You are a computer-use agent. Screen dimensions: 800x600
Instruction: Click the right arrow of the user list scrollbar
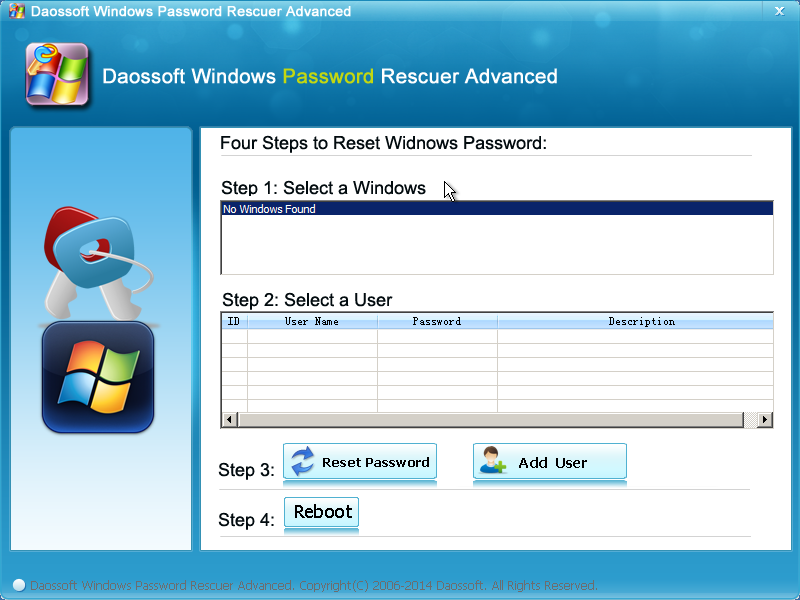pos(764,419)
